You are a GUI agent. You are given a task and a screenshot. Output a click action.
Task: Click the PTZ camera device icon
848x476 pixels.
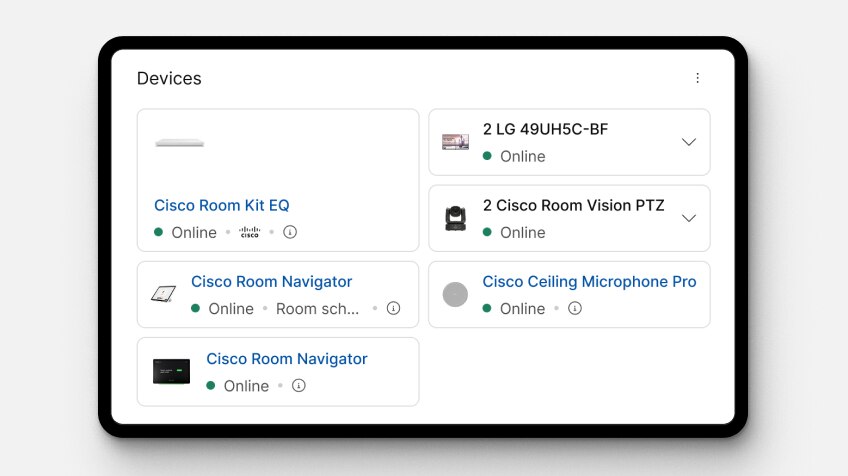tap(455, 218)
